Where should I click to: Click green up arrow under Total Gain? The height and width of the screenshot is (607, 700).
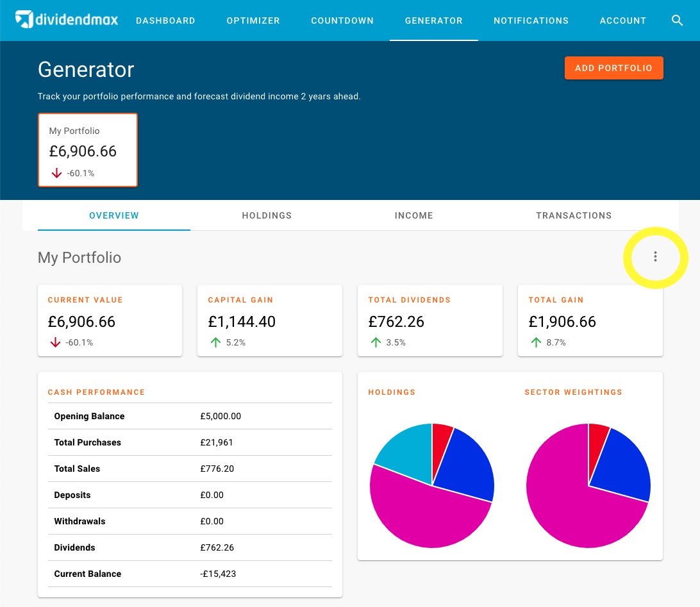pos(536,342)
